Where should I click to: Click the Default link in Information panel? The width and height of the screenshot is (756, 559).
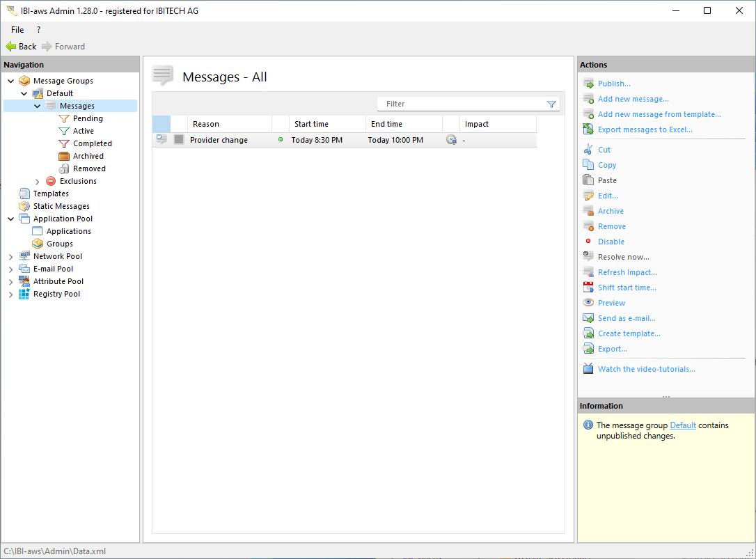[683, 425]
